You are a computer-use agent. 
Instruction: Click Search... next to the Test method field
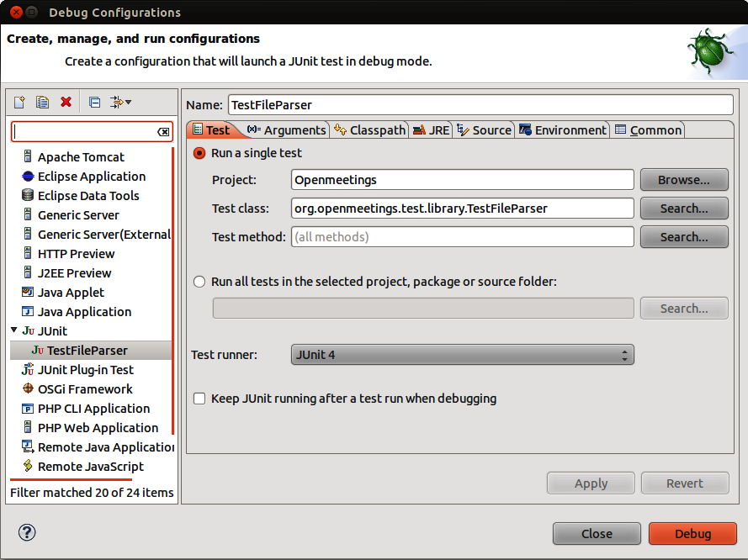684,237
